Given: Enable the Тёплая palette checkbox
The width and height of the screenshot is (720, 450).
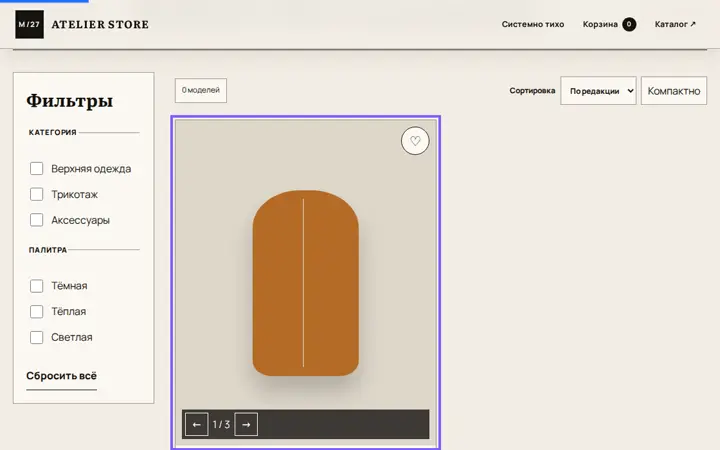Looking at the screenshot, I should [x=36, y=311].
